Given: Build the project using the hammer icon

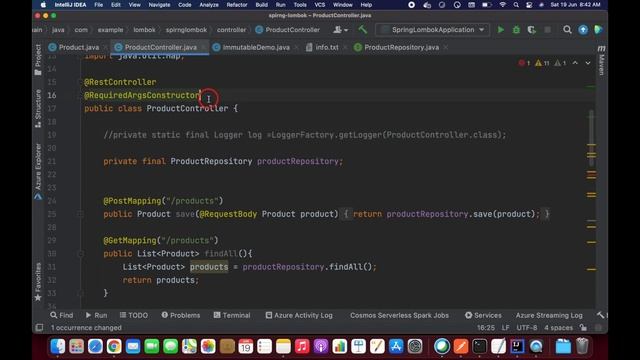Looking at the screenshot, I should pyautogui.click(x=362, y=30).
